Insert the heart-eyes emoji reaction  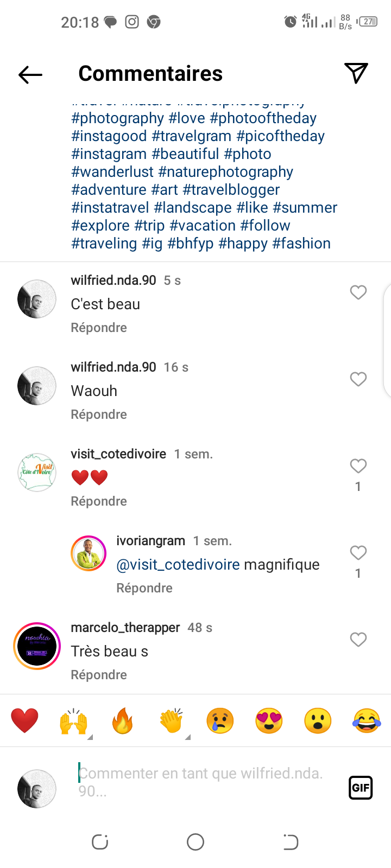[x=269, y=721]
